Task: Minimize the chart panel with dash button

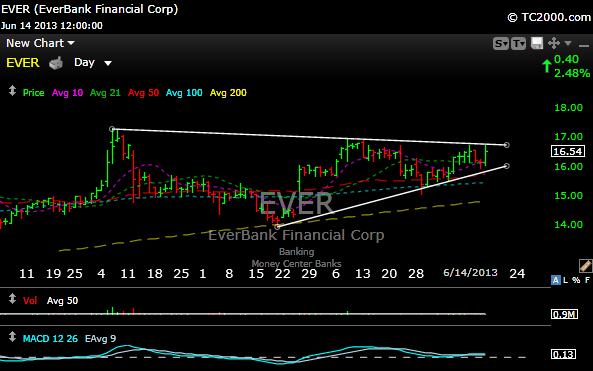Action: (x=584, y=46)
